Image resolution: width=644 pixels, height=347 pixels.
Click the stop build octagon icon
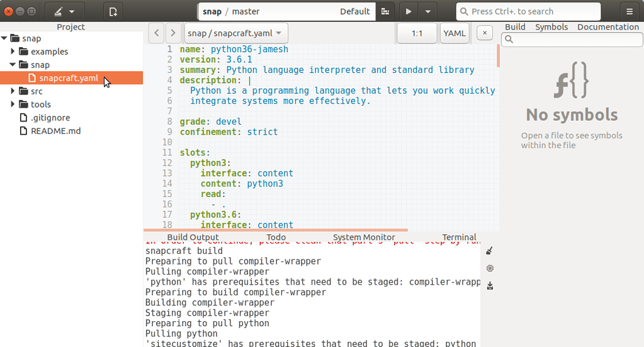click(490, 268)
